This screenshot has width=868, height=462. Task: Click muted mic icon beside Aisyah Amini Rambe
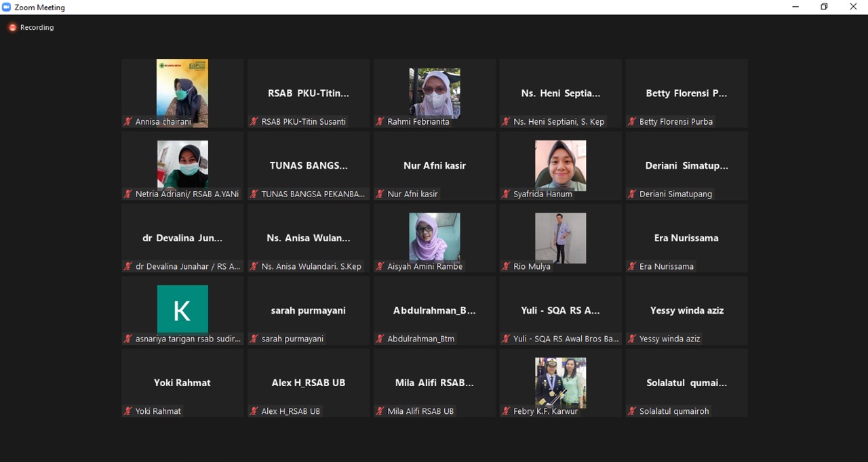click(380, 266)
